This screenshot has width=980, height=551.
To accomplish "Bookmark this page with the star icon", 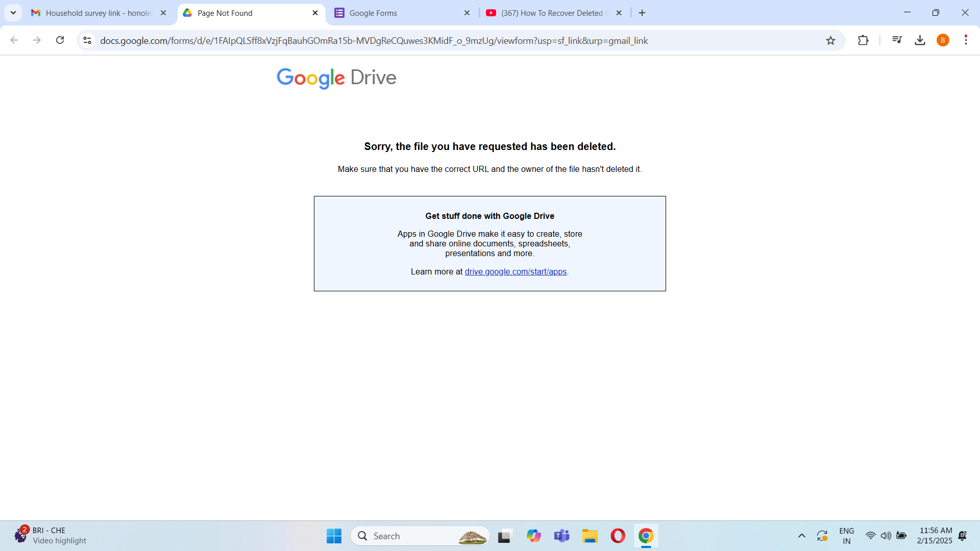I will (x=830, y=40).
